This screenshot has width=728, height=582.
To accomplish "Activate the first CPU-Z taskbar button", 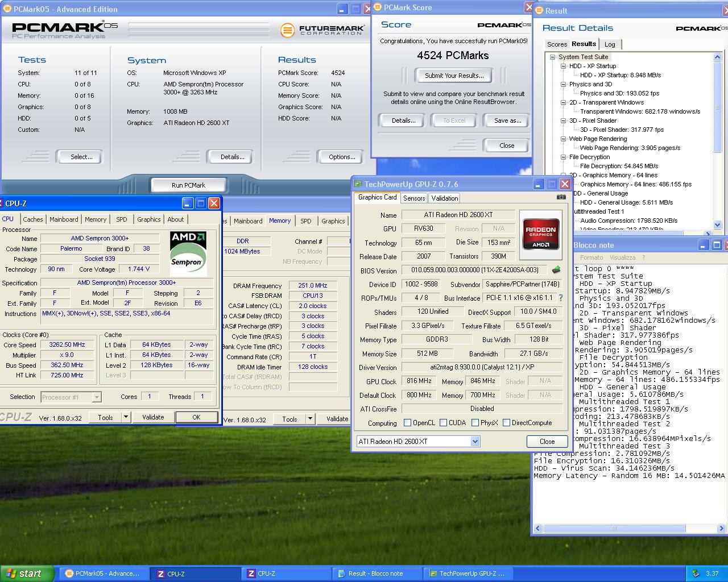I will tap(196, 573).
